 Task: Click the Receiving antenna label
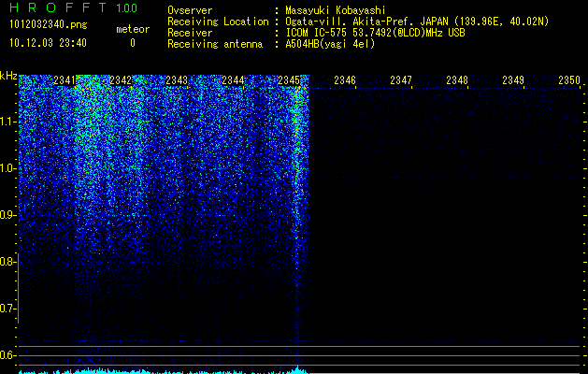215,44
